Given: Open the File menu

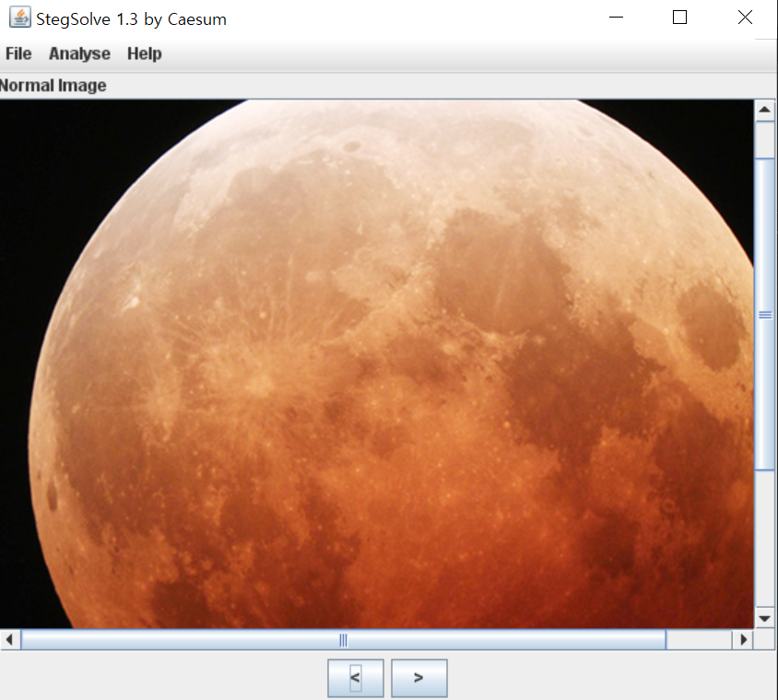Looking at the screenshot, I should pyautogui.click(x=18, y=53).
